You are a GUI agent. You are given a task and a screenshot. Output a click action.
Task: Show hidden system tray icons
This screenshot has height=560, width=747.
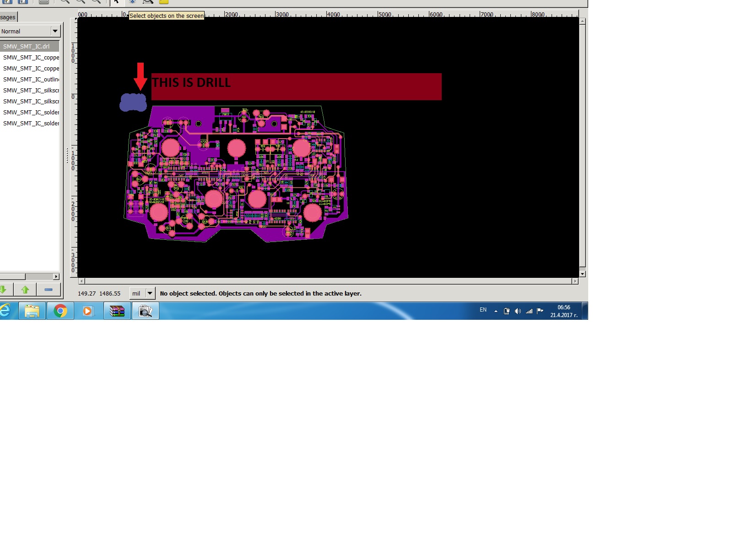pyautogui.click(x=496, y=311)
